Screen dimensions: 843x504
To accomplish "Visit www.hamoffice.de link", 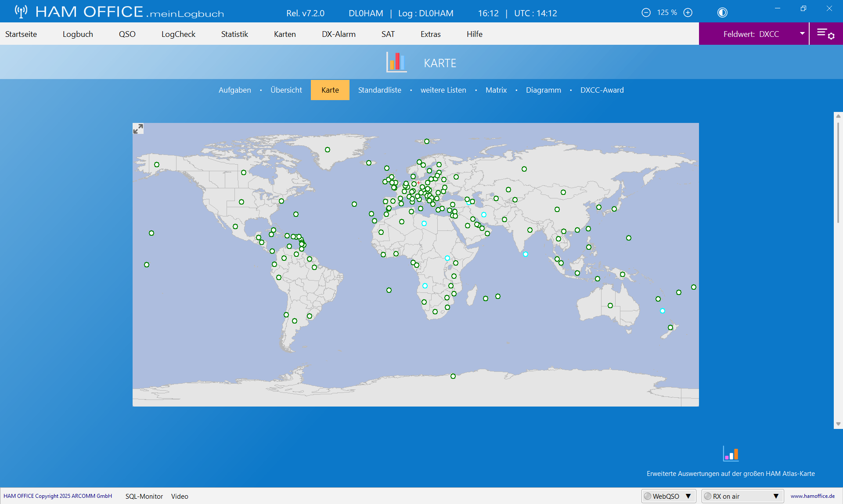I will click(813, 496).
